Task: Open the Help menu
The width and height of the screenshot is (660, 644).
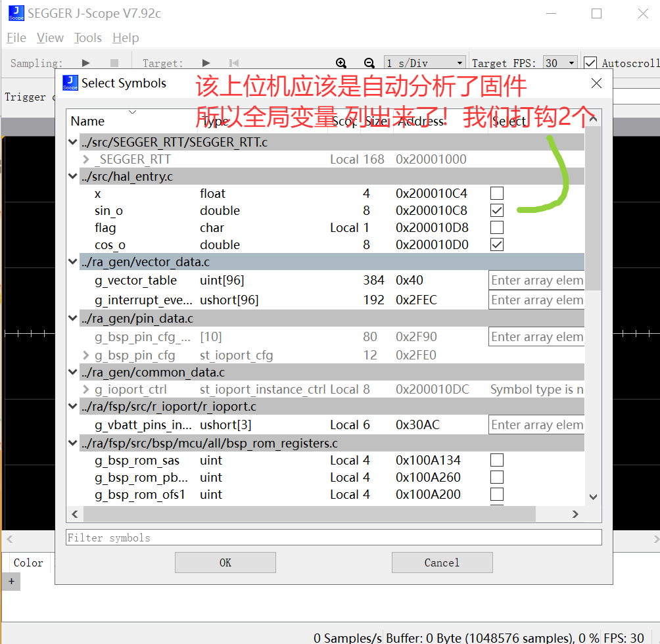Action: tap(126, 38)
